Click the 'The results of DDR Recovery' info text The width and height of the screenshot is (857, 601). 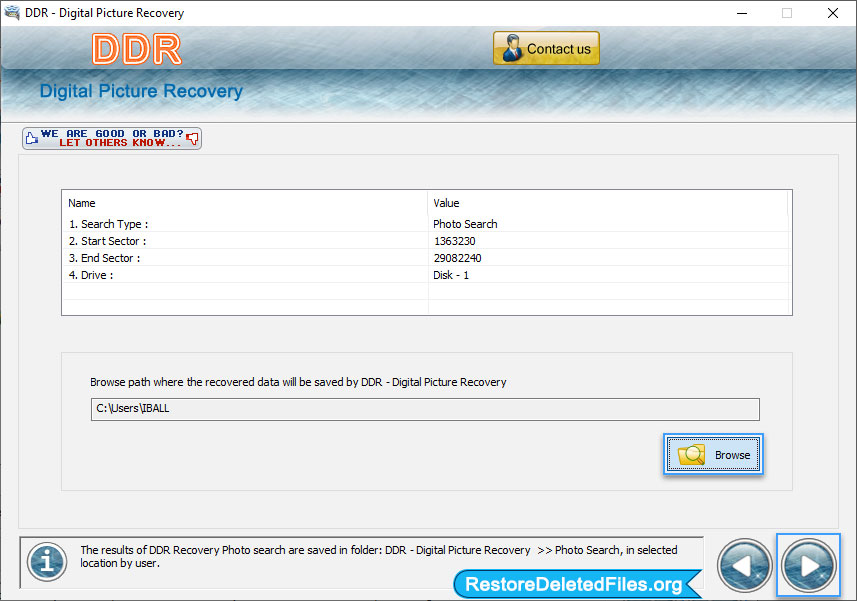379,556
